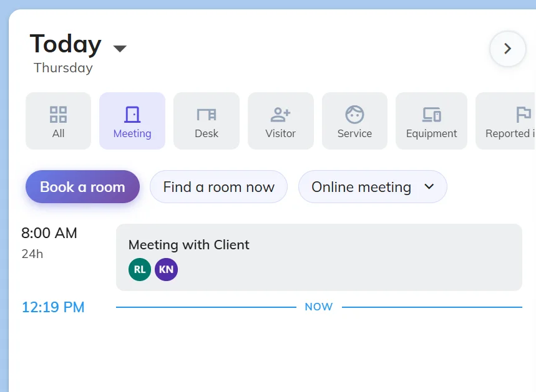Switch to the Desk filter icon

[x=206, y=115]
